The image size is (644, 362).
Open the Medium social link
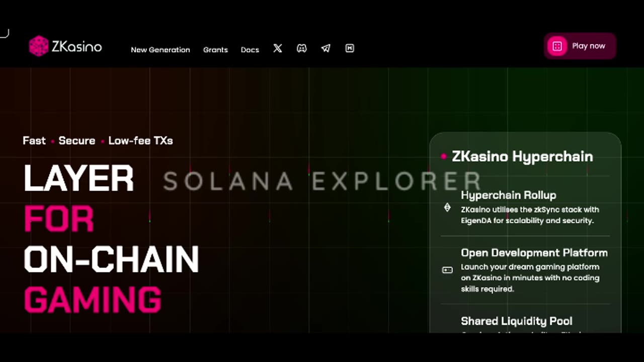(350, 48)
